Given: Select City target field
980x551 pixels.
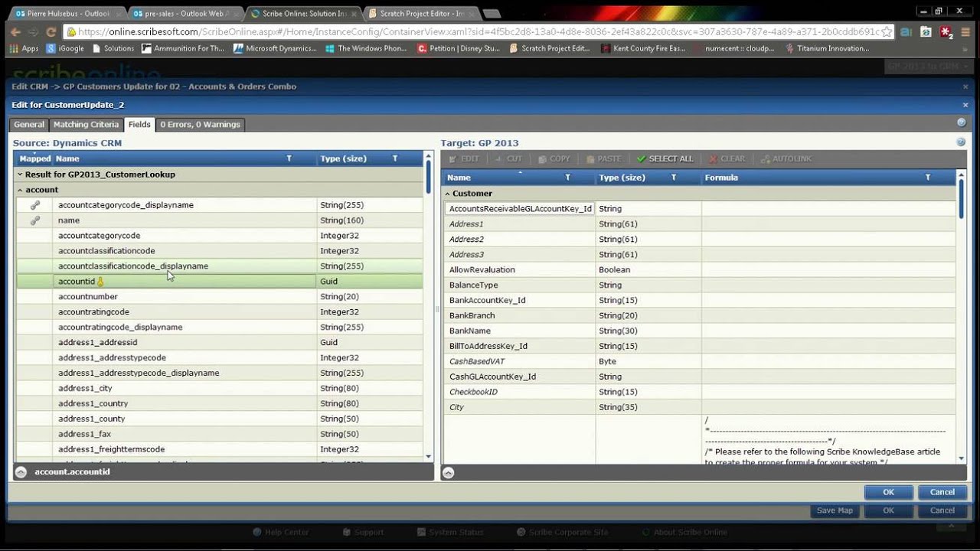Looking at the screenshot, I should point(699,408).
